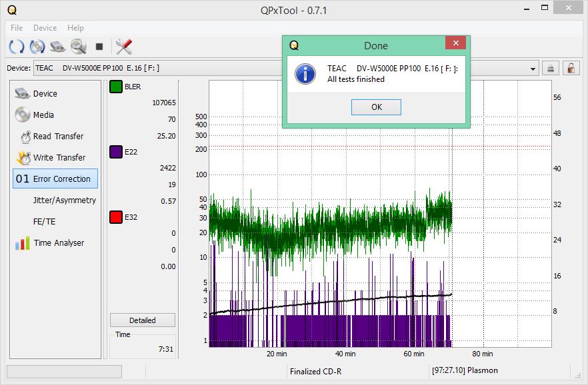The image size is (588, 385).
Task: Click the reload media info disc icon
Action: [x=37, y=47]
